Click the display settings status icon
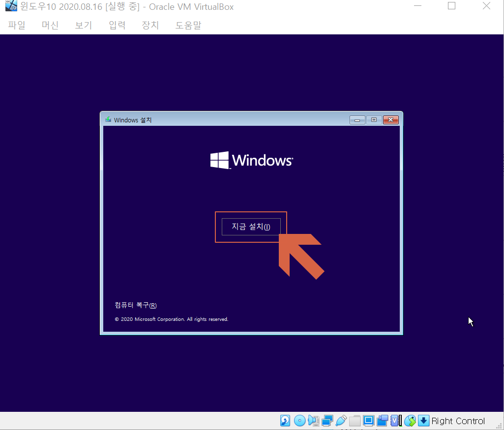This screenshot has height=430, width=504. click(369, 420)
